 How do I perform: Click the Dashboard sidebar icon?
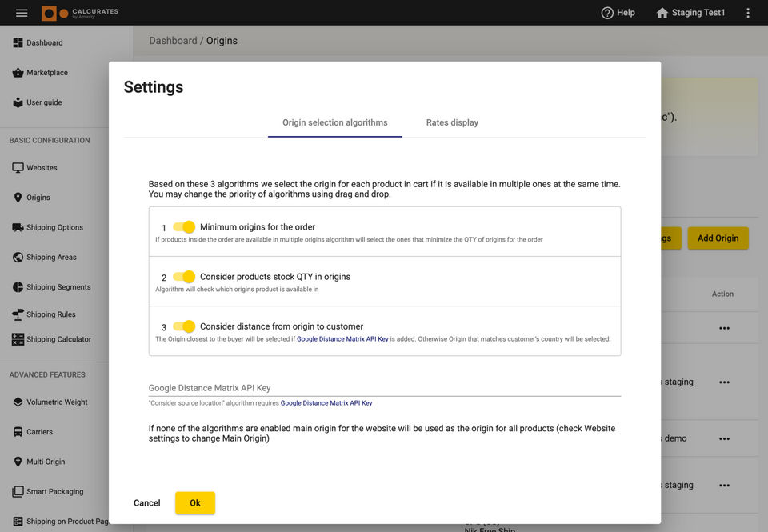tap(18, 42)
